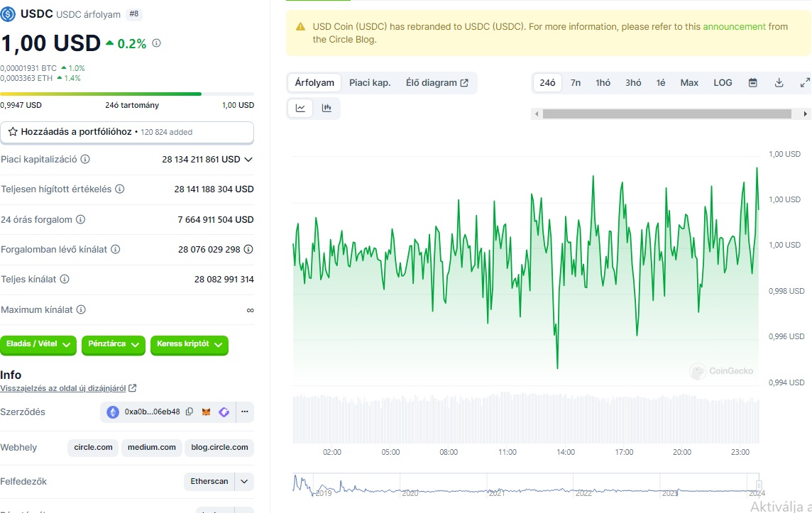This screenshot has width=812, height=513.
Task: Open the Eladás / Vétel dropdown
Action: pos(38,345)
